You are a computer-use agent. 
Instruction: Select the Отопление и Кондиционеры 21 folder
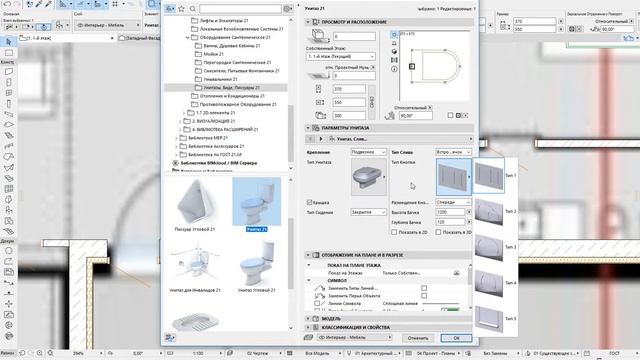[x=232, y=96]
